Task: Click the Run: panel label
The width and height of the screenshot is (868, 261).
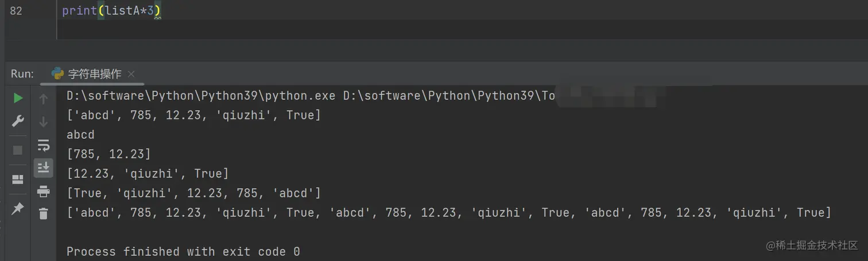Action: point(22,74)
